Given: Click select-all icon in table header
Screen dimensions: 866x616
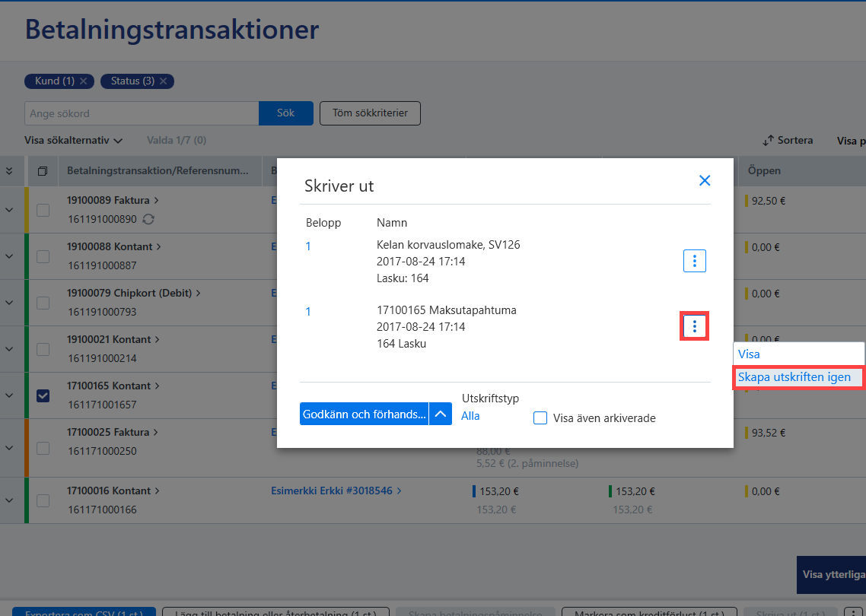Looking at the screenshot, I should tap(43, 171).
